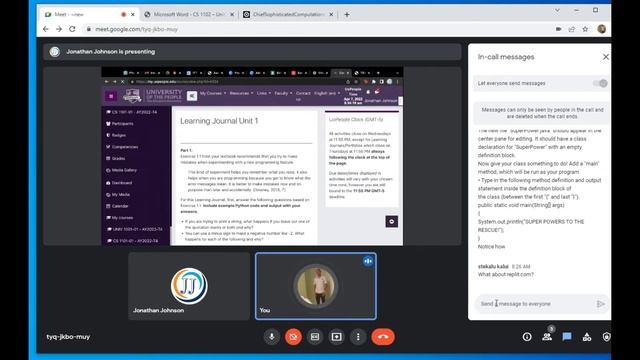Viewport: 640px width, 360px height.
Task: Open Resources dropdown in shared screen
Action: (241, 93)
